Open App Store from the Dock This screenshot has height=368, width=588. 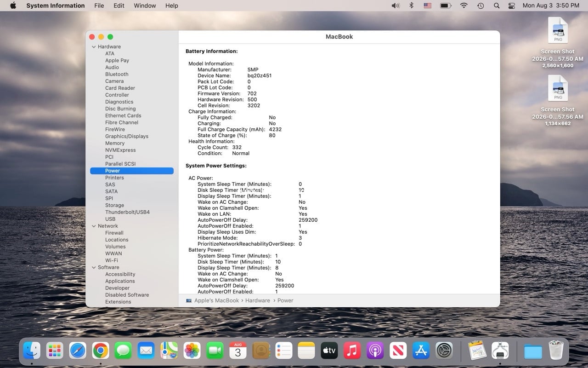pos(421,351)
